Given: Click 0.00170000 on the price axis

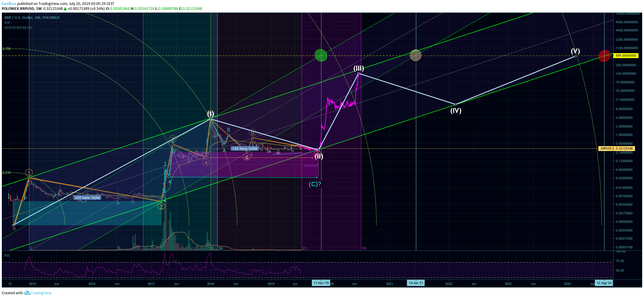Looking at the screenshot, I should click(624, 213).
